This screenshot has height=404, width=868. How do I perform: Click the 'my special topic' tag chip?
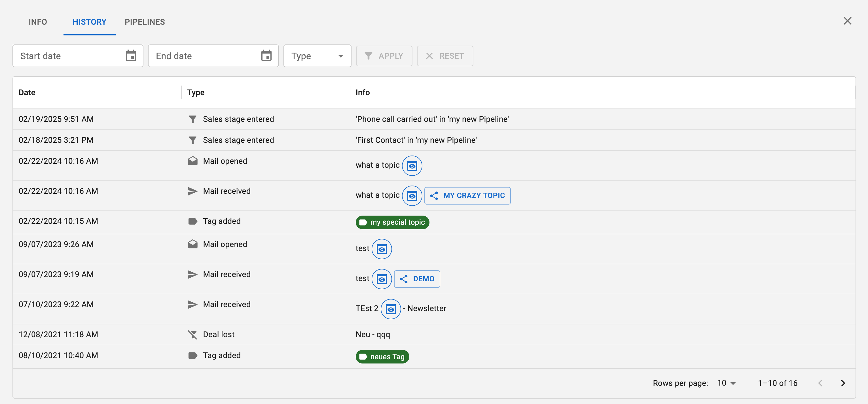tap(392, 222)
